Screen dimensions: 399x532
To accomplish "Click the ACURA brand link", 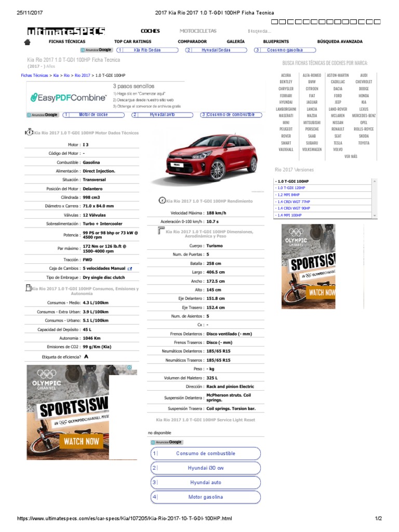I will coord(286,75).
